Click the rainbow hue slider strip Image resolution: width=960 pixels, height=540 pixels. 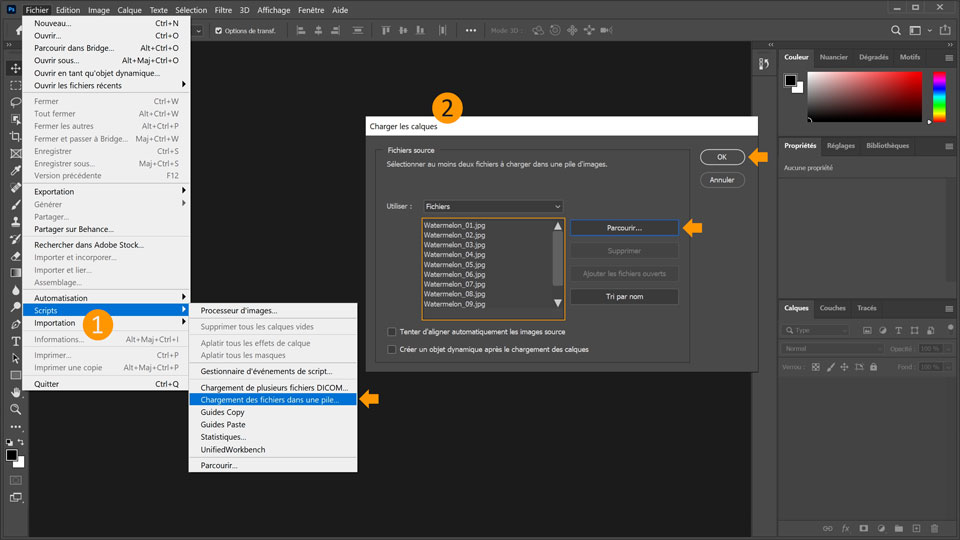tap(939, 97)
